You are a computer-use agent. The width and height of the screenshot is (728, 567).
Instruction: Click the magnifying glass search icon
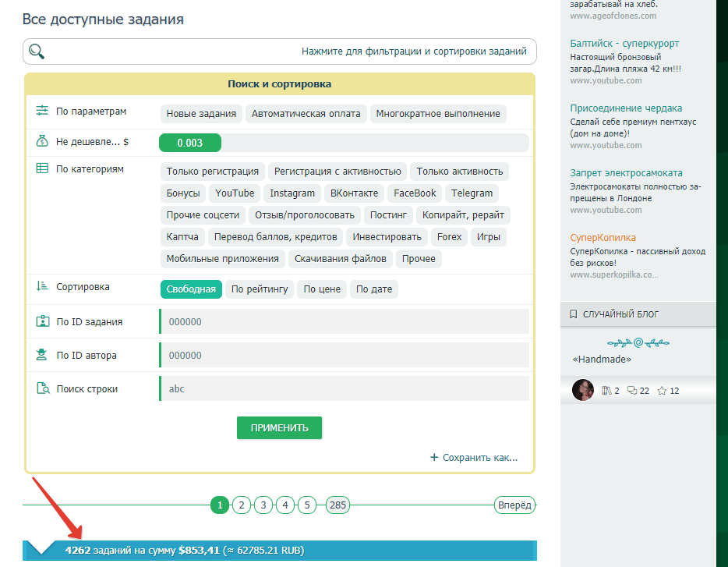pyautogui.click(x=37, y=51)
